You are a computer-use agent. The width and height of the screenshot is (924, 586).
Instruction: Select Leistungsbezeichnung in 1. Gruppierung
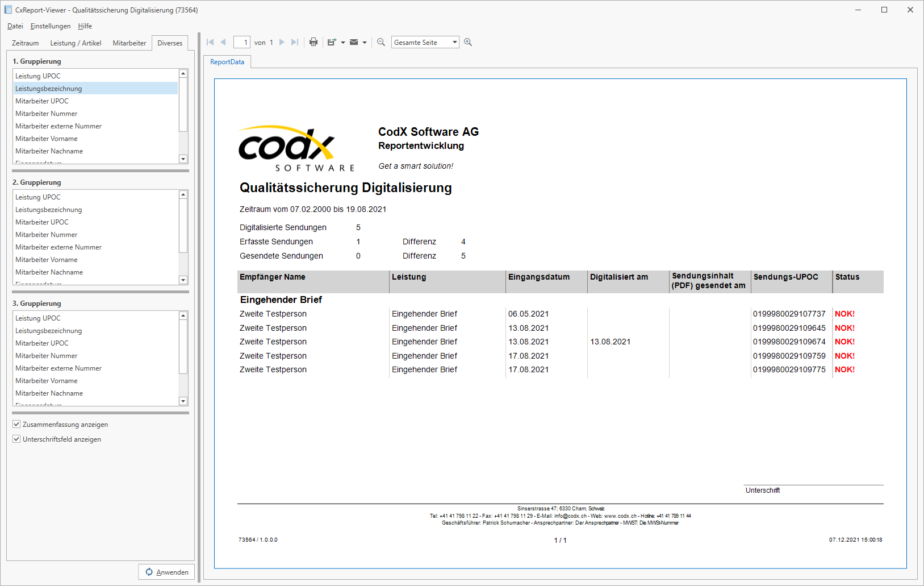[x=95, y=89]
